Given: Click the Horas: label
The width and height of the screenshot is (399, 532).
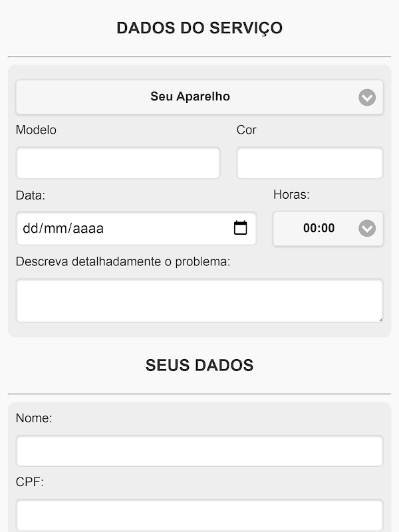Looking at the screenshot, I should point(291,195).
